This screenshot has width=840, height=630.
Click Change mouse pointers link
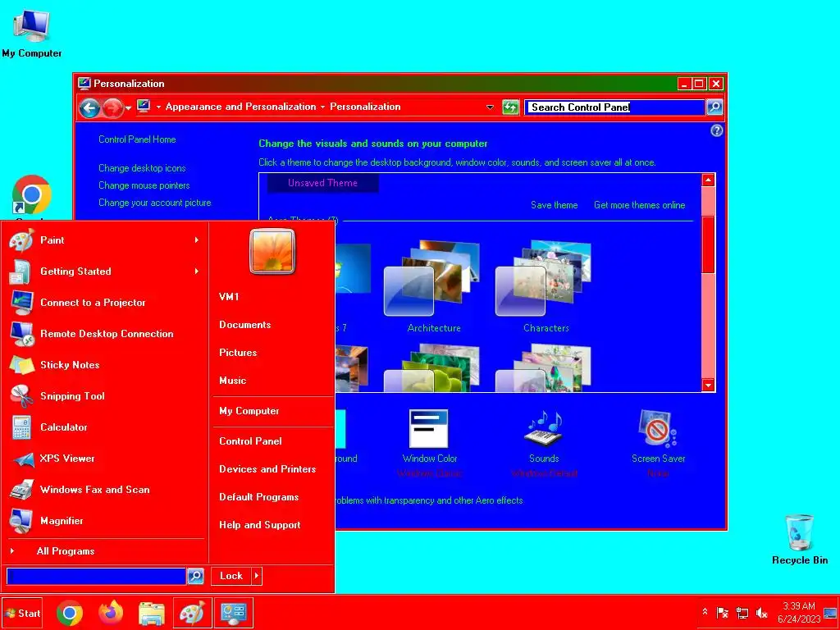click(144, 185)
